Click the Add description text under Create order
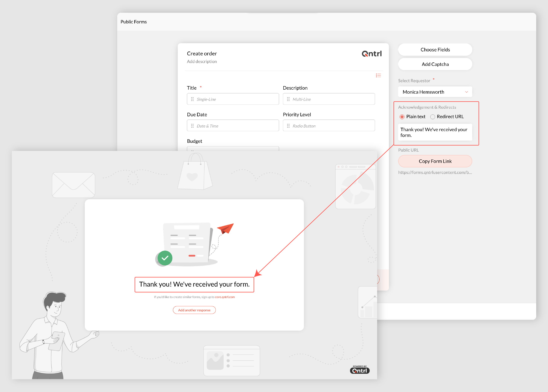 (202, 61)
